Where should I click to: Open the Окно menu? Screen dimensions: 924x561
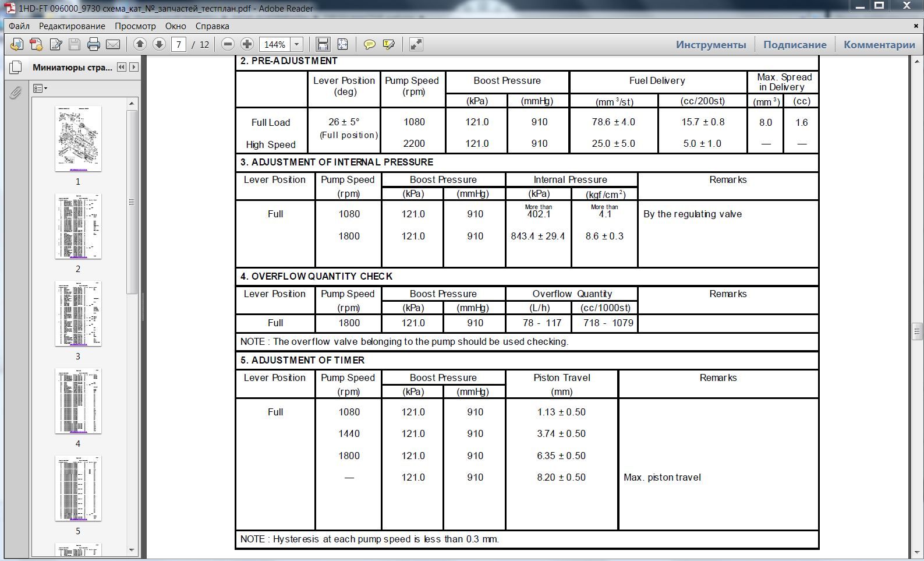pyautogui.click(x=175, y=26)
